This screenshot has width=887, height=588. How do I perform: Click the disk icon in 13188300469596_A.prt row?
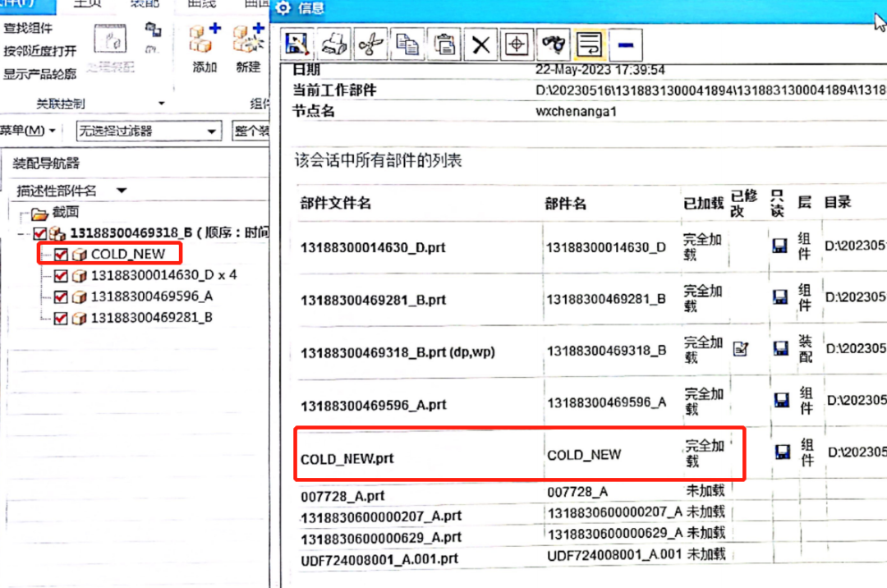click(782, 400)
